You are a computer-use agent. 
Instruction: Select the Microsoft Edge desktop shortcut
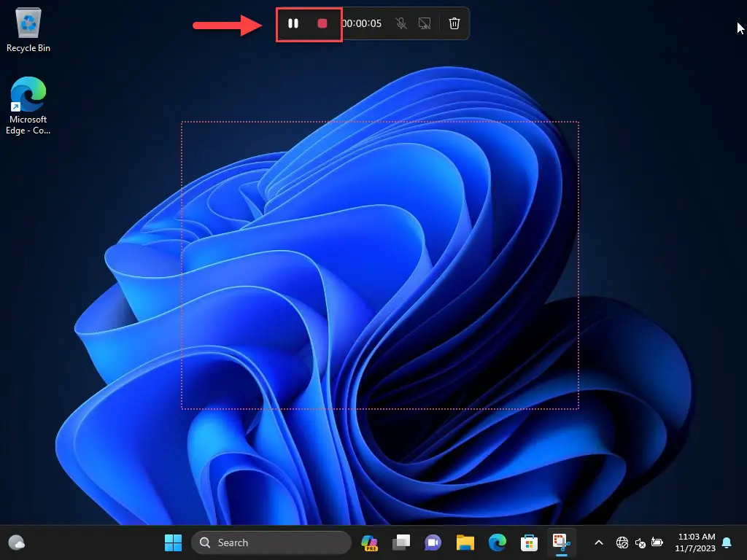pyautogui.click(x=28, y=106)
